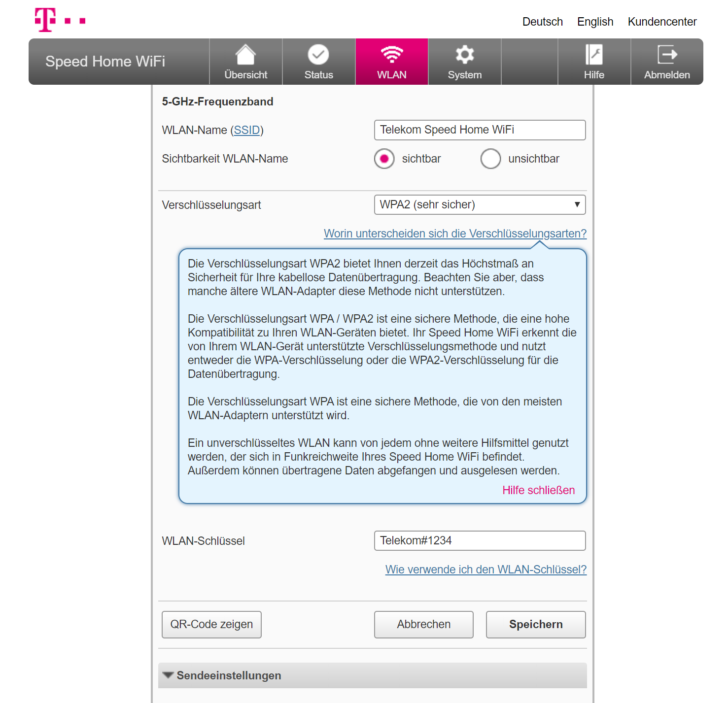Open the System gear icon
The height and width of the screenshot is (703, 728).
tap(465, 55)
